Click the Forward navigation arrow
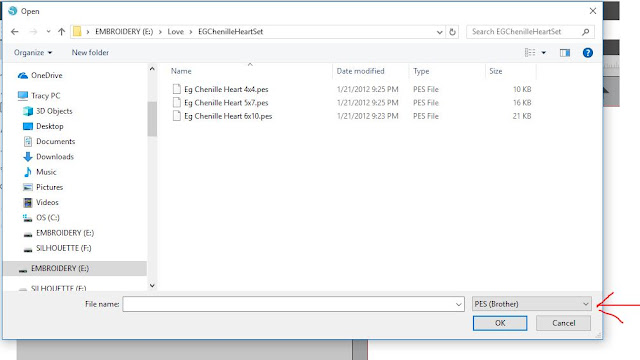This screenshot has width=640, height=360. pyautogui.click(x=33, y=31)
